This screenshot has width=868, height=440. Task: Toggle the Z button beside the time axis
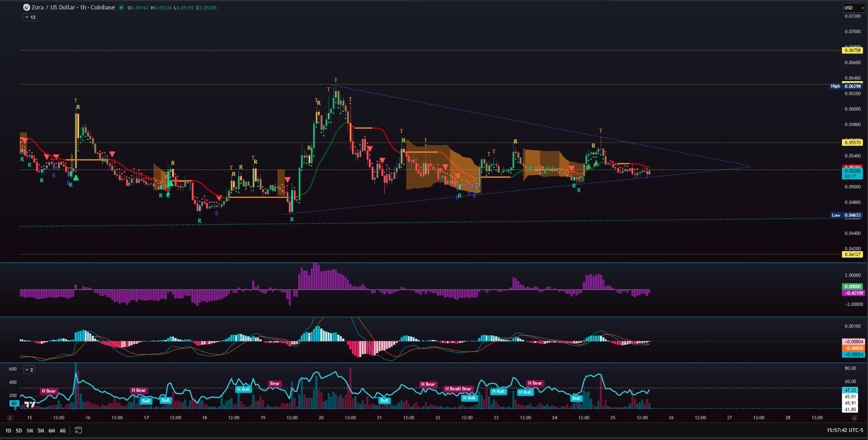(10, 418)
